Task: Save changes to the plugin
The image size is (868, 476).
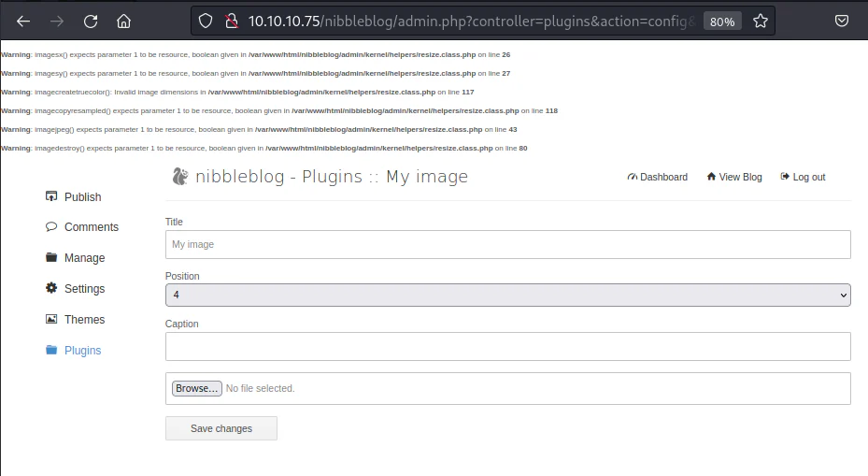Action: (x=221, y=428)
